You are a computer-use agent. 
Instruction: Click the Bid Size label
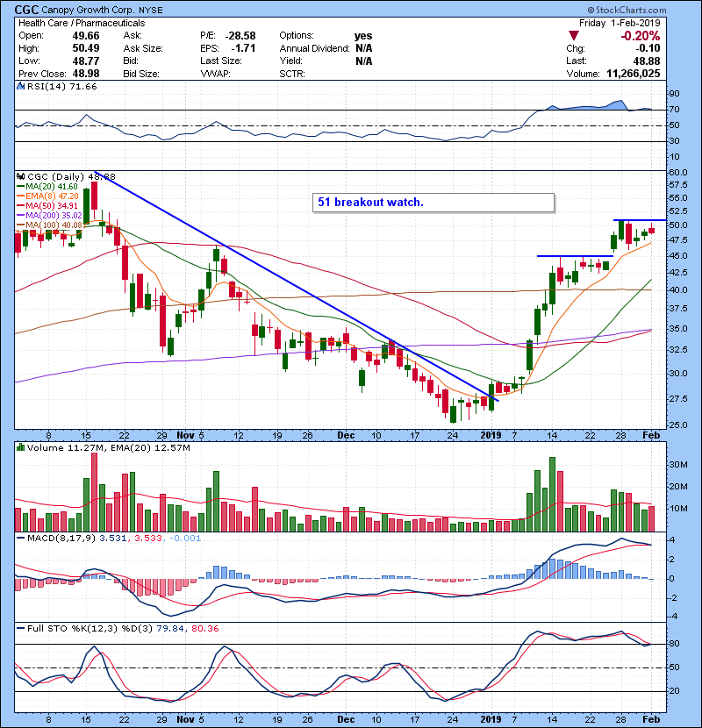click(141, 74)
